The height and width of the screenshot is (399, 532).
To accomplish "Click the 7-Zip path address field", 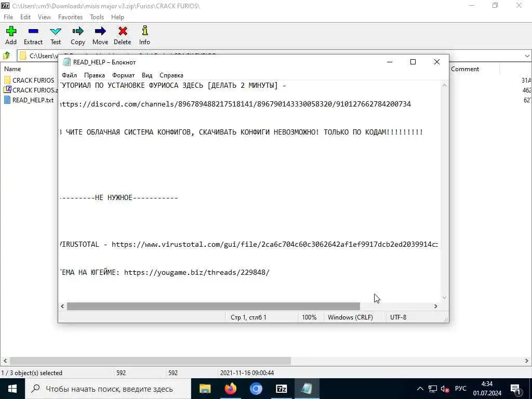I will [x=271, y=56].
